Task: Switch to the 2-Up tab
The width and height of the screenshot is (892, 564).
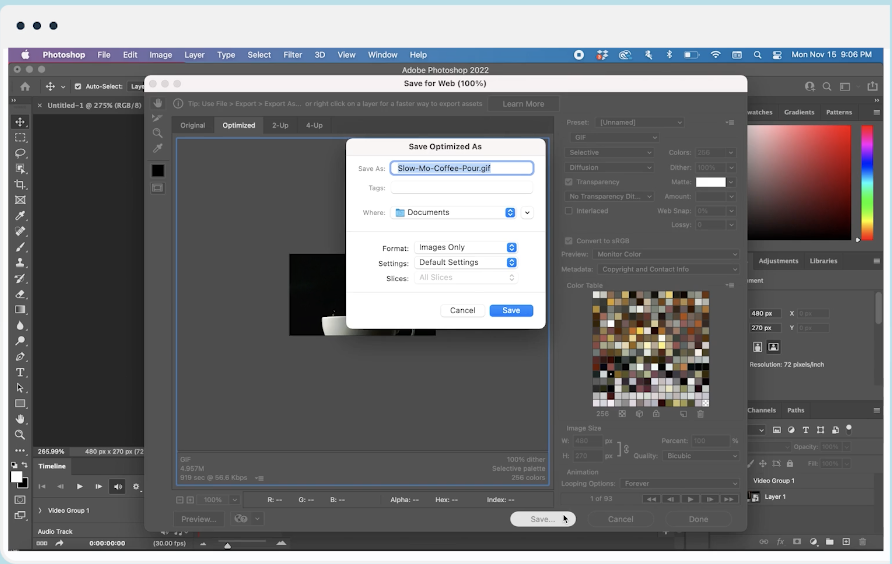Action: pos(280,125)
